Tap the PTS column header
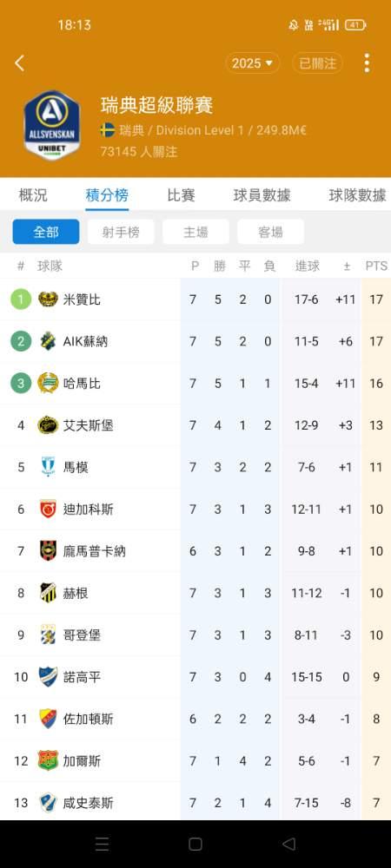Screen dimensions: 391x868 pos(376,266)
